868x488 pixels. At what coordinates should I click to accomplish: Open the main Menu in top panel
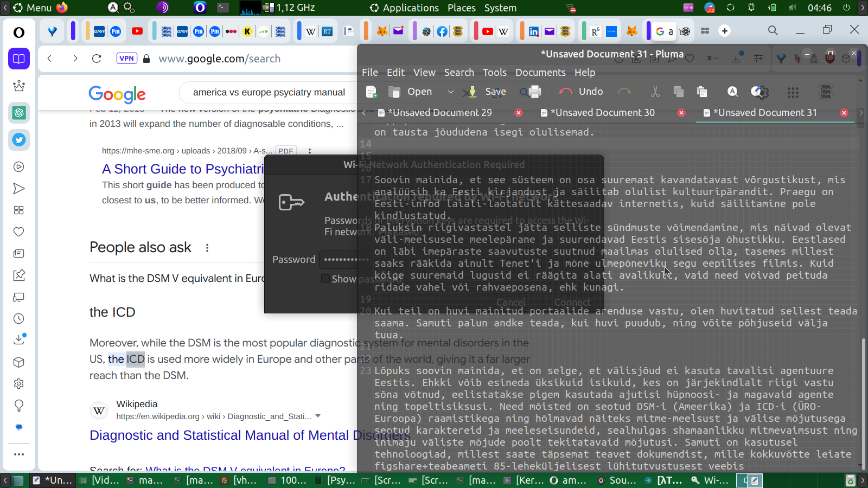coord(33,8)
